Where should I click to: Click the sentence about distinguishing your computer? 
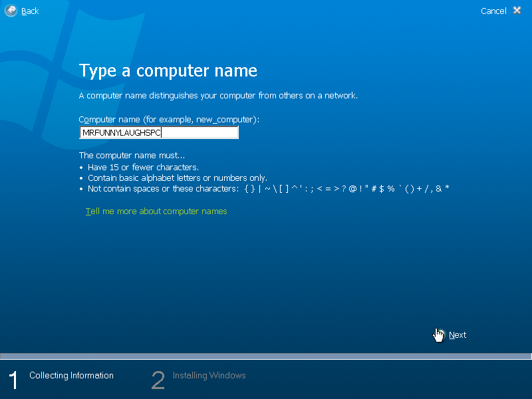coord(218,96)
